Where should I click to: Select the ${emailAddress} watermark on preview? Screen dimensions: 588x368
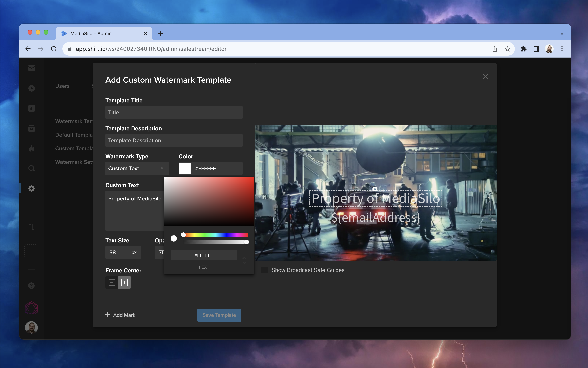click(x=376, y=217)
